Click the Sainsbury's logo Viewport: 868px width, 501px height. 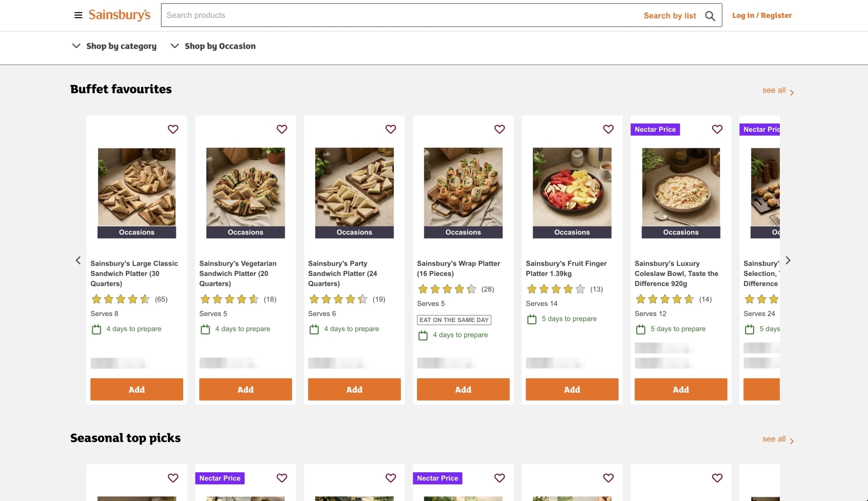(119, 15)
